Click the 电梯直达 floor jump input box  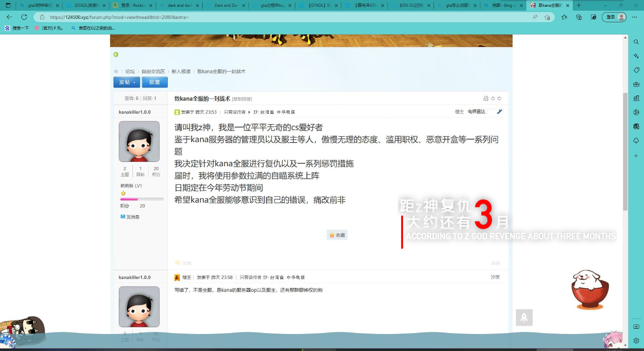pyautogui.click(x=491, y=112)
